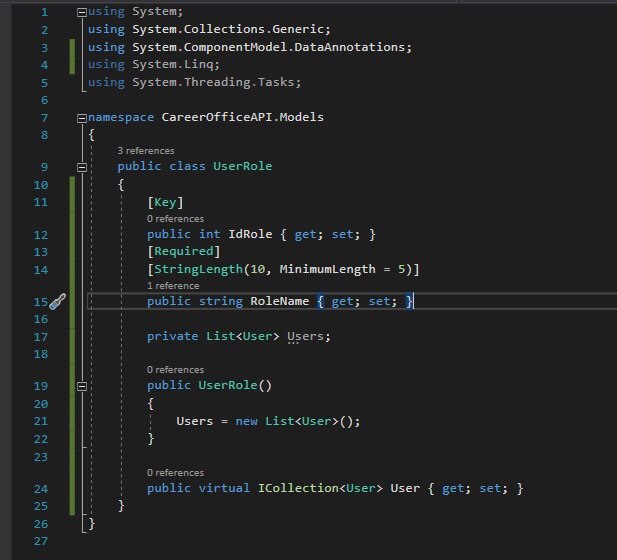Open the '1 reference' CodeLens above RoleName
Screen dimensions: 617x560
(173, 286)
